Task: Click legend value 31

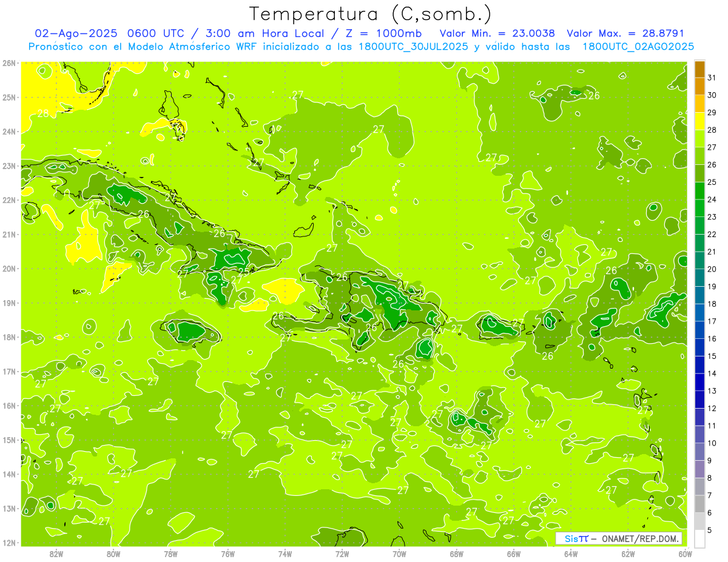Action: 712,78
